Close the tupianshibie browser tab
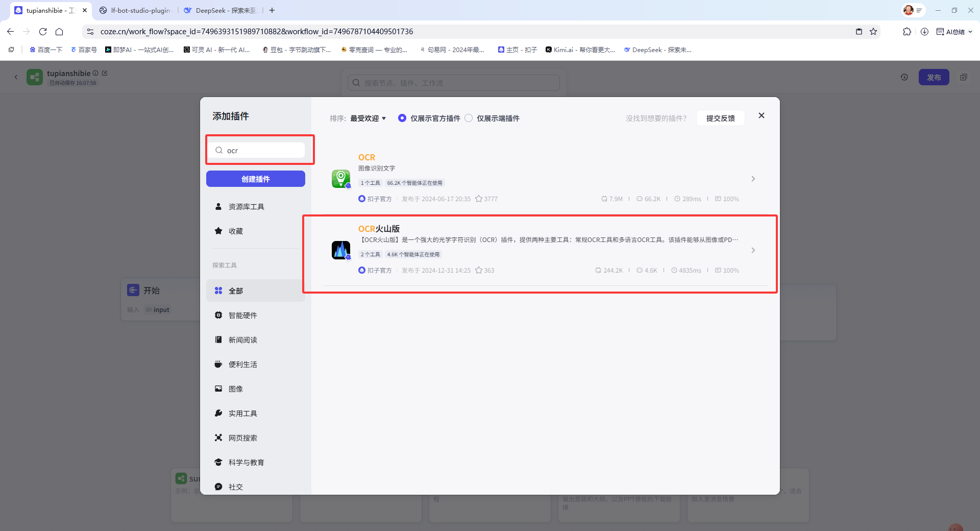 (x=85, y=10)
